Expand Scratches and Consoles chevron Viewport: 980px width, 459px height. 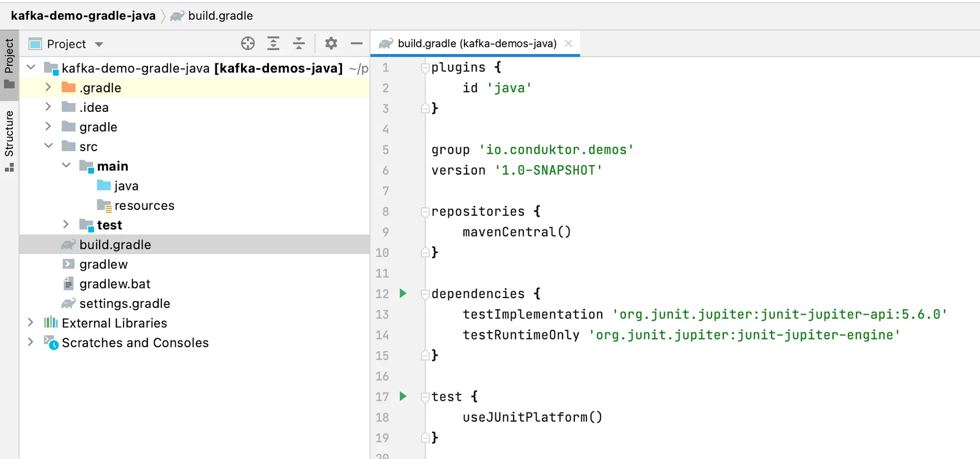30,342
